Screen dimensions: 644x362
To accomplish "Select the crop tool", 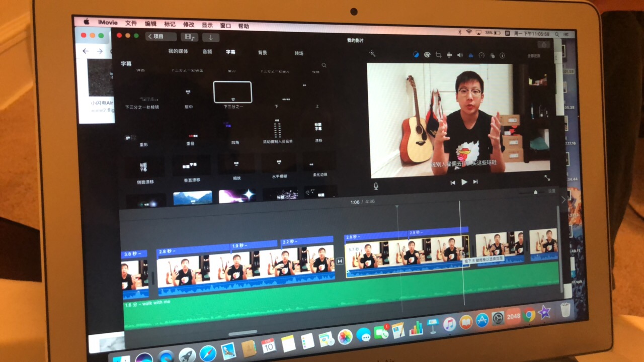I will pos(438,55).
